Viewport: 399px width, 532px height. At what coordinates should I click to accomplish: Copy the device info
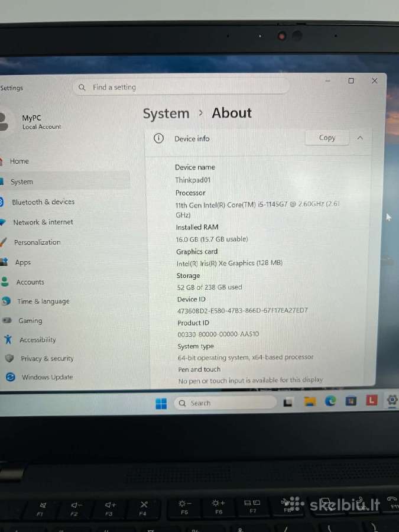[x=327, y=138]
